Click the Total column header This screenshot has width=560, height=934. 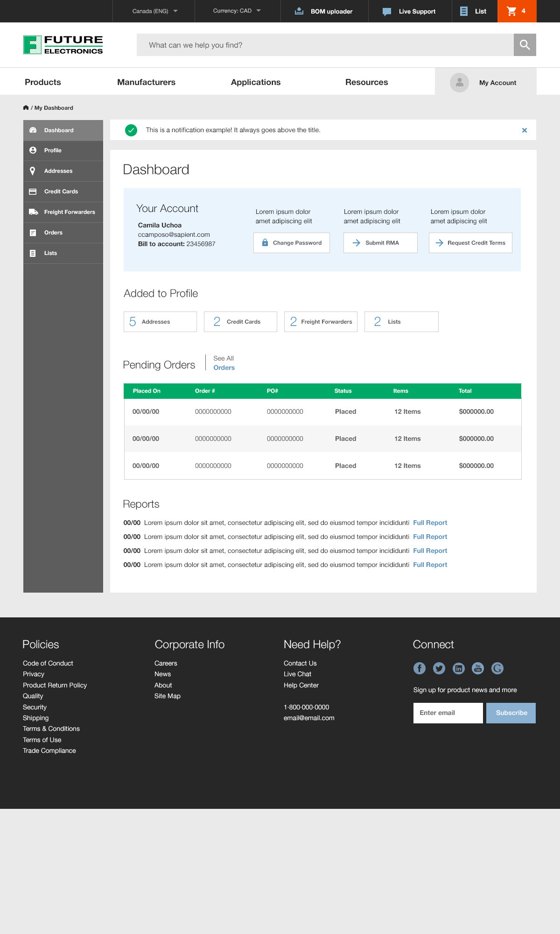tap(465, 391)
